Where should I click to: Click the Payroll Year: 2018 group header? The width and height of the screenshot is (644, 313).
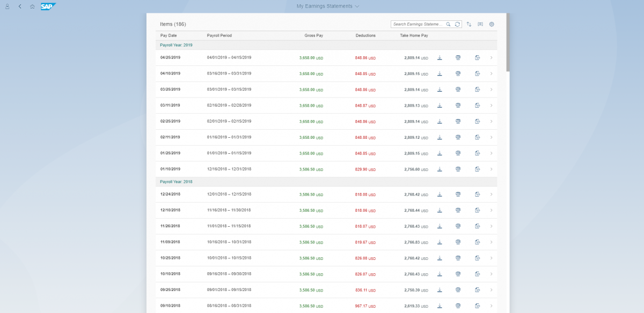tap(176, 182)
